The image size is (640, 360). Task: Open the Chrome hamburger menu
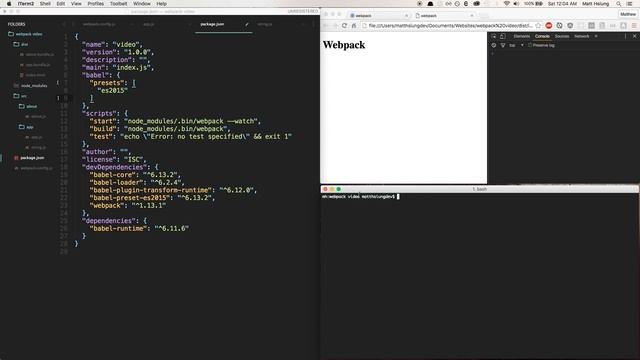tap(634, 26)
